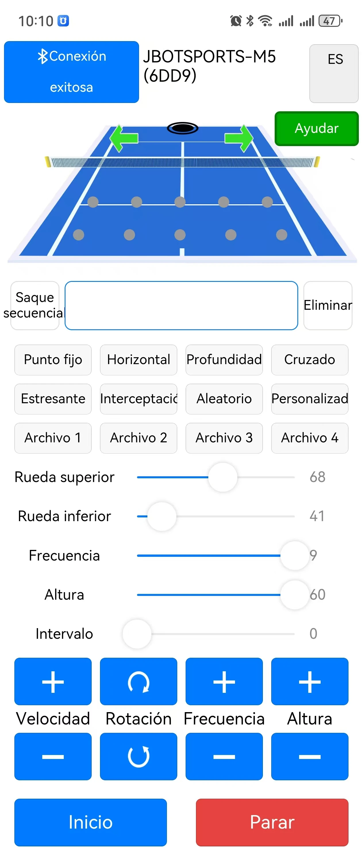Click the Rueda superior slider handle
This screenshot has width=362, height=868.
[223, 477]
